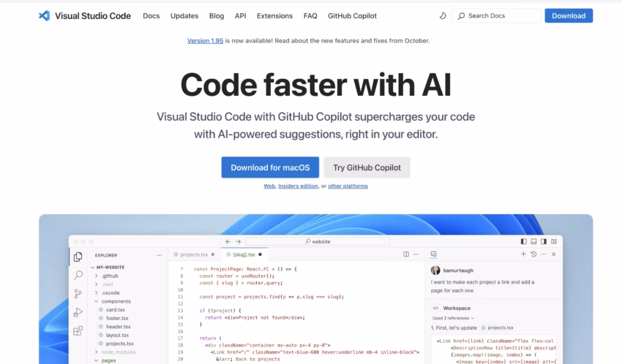
Task: Toggle the secondary sidebar layout icon
Action: (x=544, y=241)
